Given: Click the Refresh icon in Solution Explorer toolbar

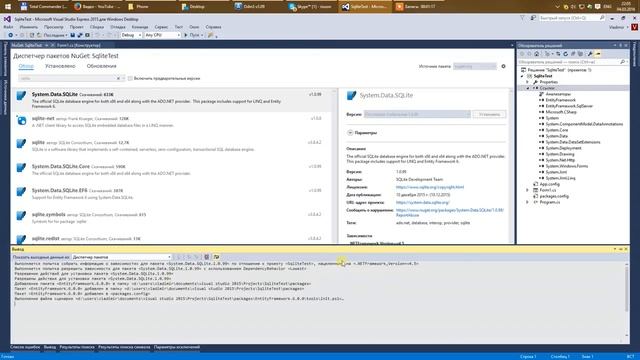Looking at the screenshot, I should coord(566,54).
